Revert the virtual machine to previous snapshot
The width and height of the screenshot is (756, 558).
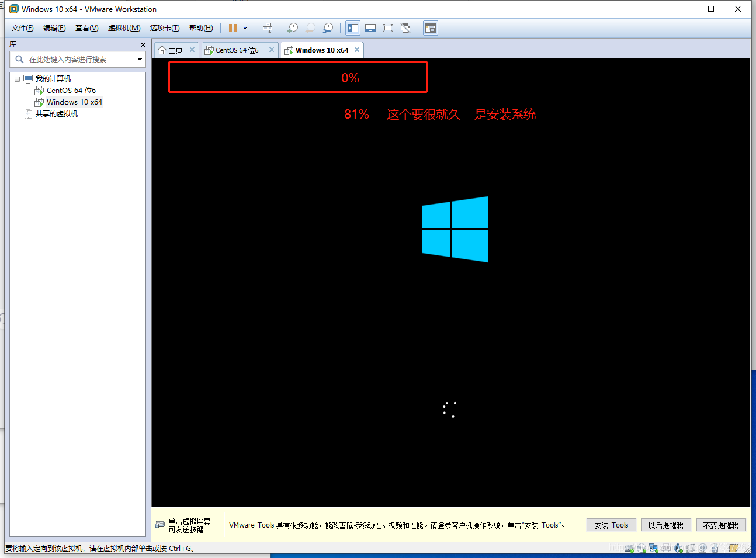pyautogui.click(x=310, y=28)
